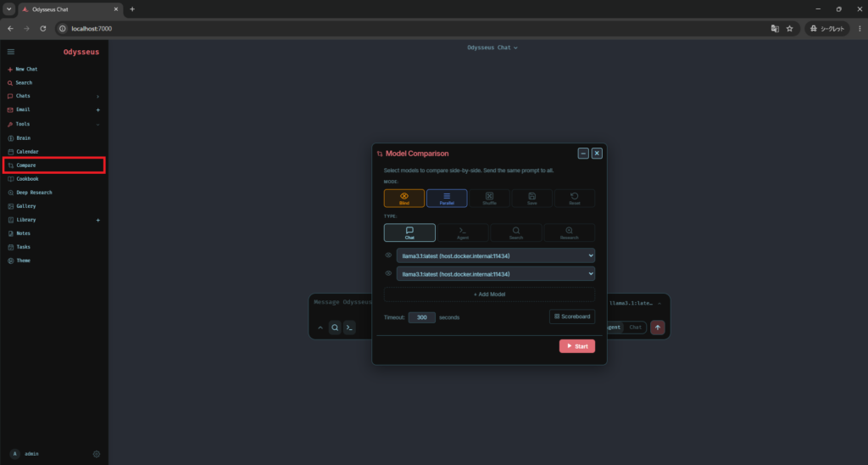
Task: Click translate icon in address bar
Action: pos(775,29)
